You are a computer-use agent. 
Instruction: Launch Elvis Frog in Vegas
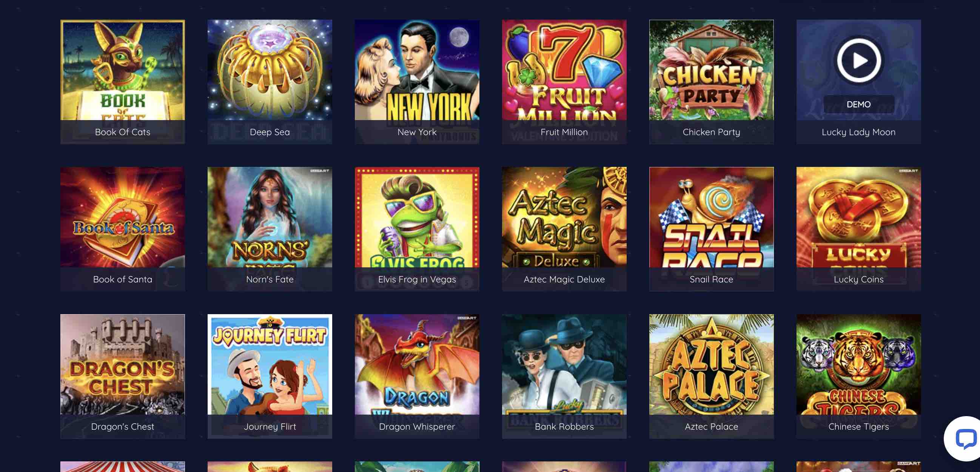click(x=417, y=229)
